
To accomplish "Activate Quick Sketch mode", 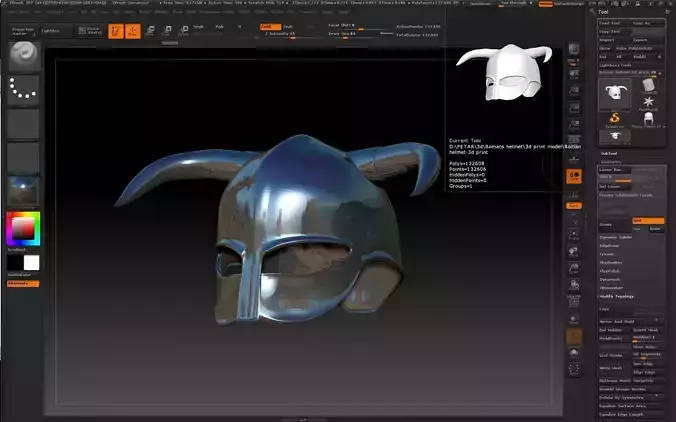I will tap(90, 31).
